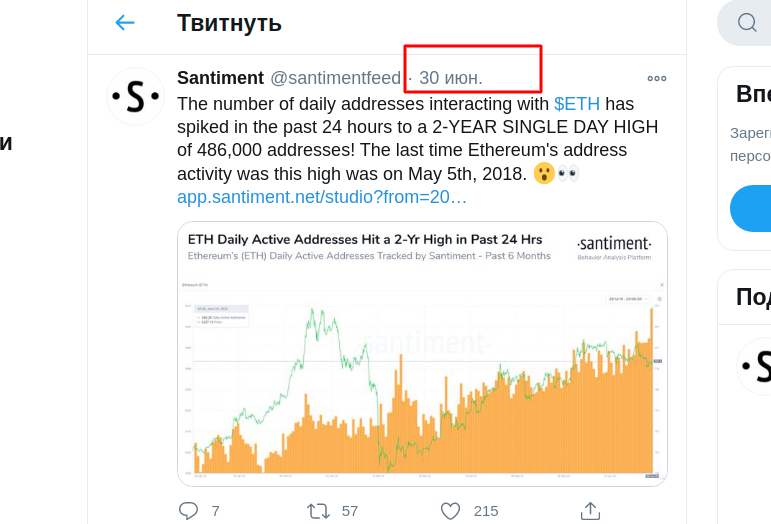Open the search icon in top bar
This screenshot has width=771, height=524.
click(x=747, y=23)
